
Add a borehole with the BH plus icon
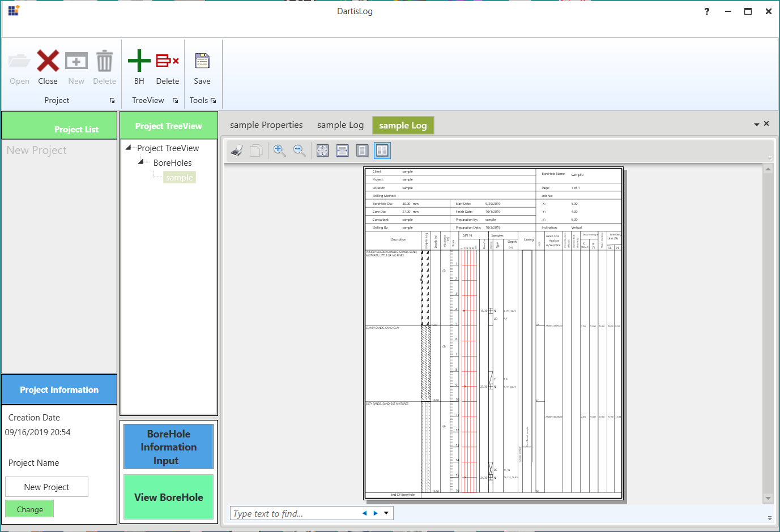coord(139,61)
